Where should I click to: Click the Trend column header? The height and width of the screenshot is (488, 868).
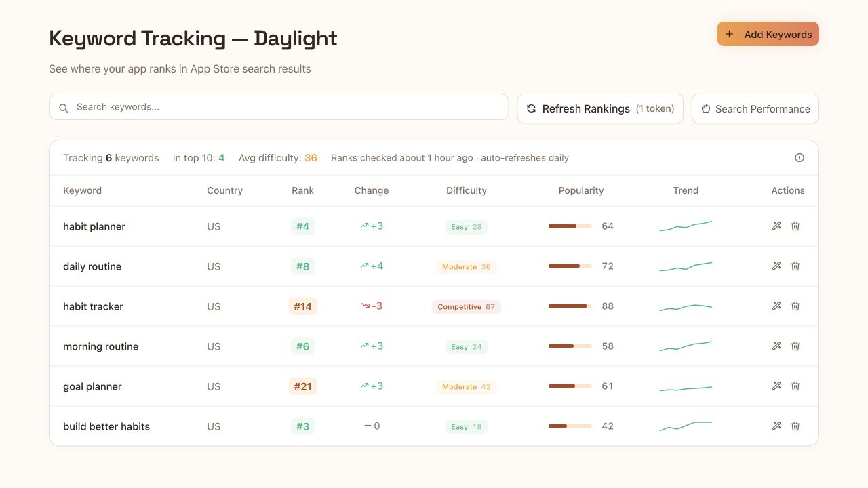pyautogui.click(x=686, y=190)
